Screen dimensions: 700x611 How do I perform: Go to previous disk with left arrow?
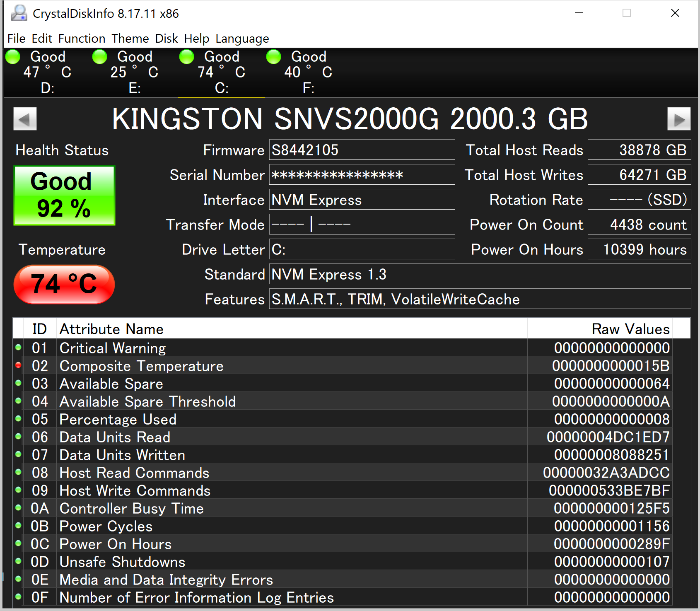(25, 119)
